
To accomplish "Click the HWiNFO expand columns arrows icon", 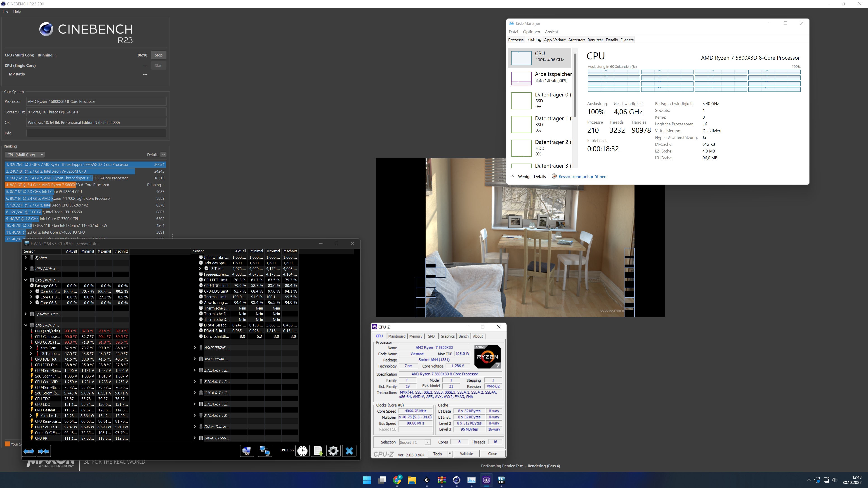I will pos(29,451).
